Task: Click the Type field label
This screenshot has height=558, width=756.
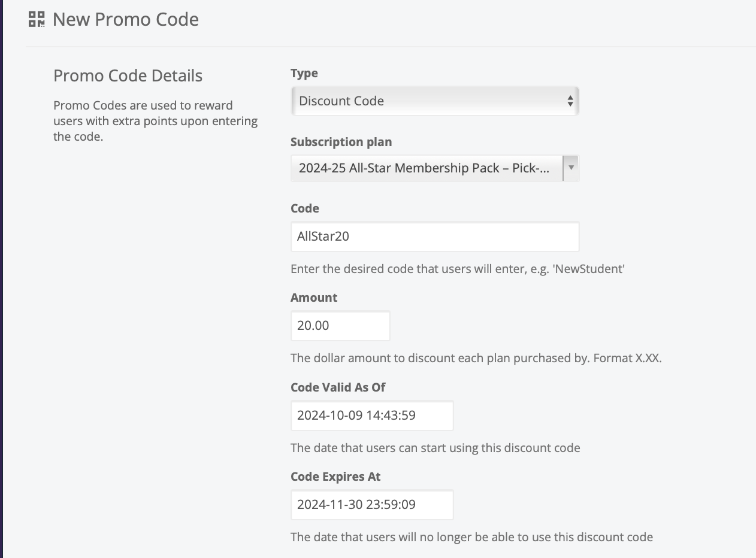Action: pos(304,73)
